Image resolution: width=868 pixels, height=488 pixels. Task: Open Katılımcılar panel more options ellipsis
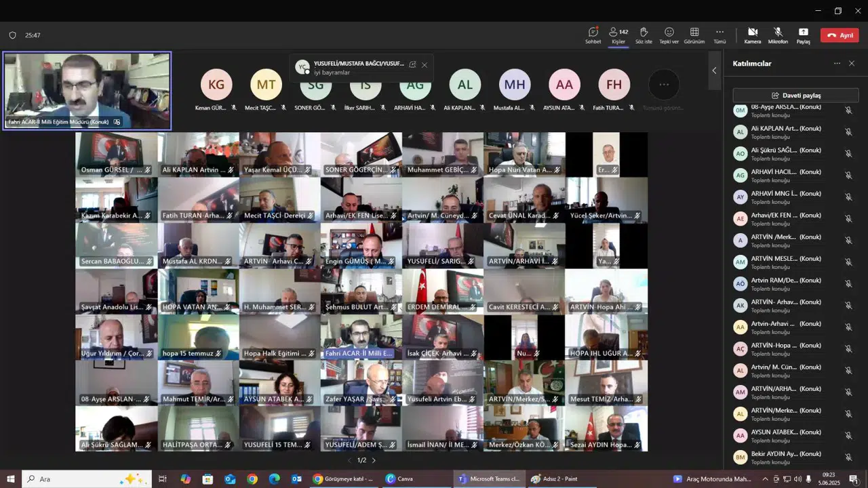837,63
